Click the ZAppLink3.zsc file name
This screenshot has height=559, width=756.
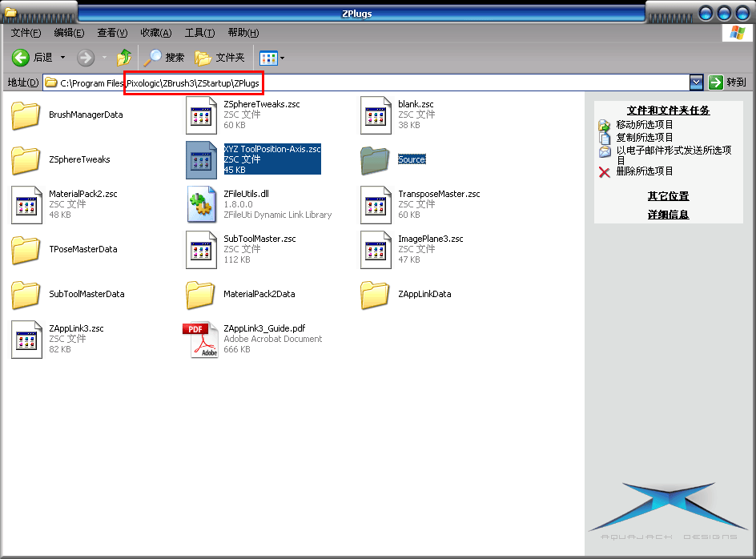click(x=76, y=328)
